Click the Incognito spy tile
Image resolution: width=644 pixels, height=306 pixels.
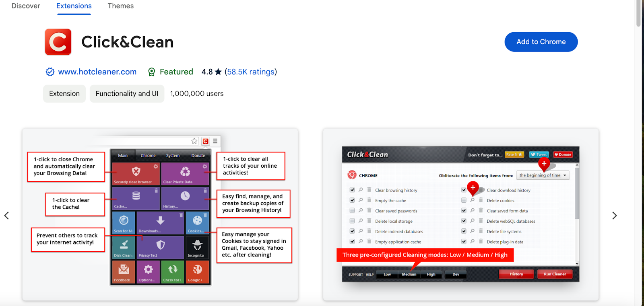tap(197, 247)
